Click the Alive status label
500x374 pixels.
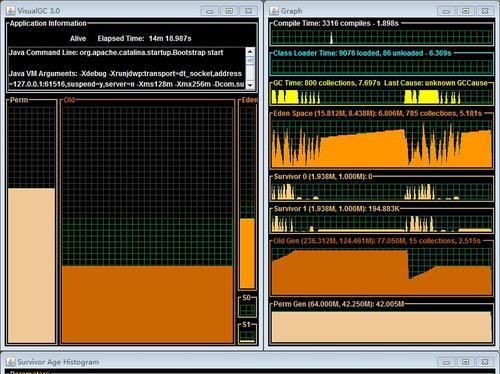tap(78, 39)
